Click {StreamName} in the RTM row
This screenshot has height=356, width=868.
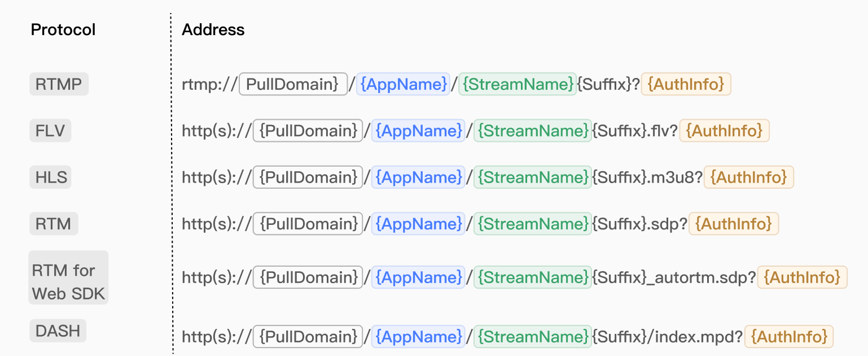[533, 224]
